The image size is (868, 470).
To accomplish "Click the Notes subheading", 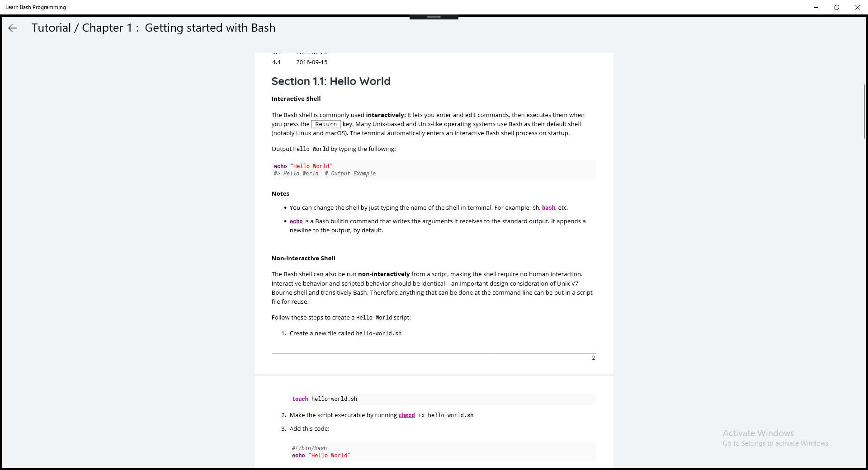I will pyautogui.click(x=280, y=194).
